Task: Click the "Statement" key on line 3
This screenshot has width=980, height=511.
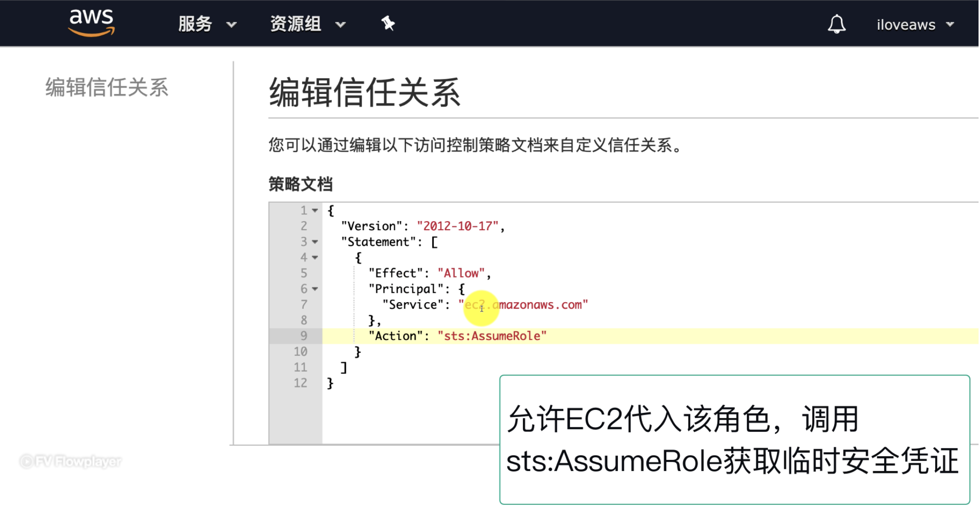Action: click(x=378, y=242)
